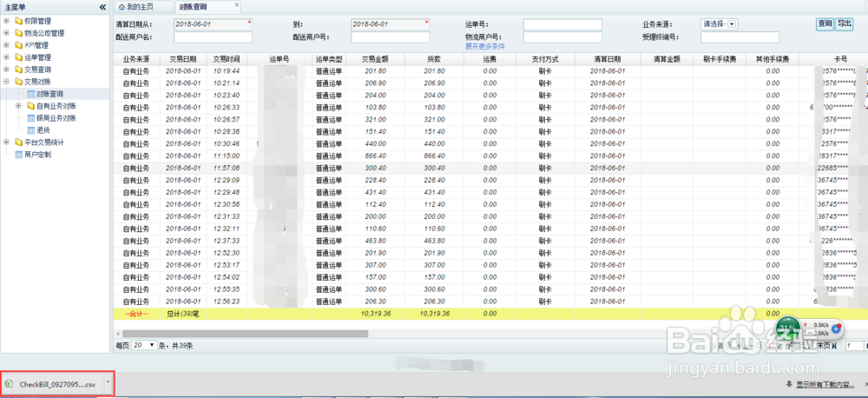
Task: Open the downloaded CheckBill csv file
Action: [x=53, y=384]
